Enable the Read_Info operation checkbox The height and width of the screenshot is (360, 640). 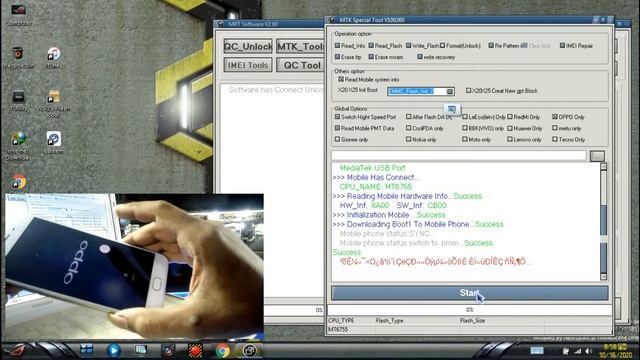[x=337, y=45]
